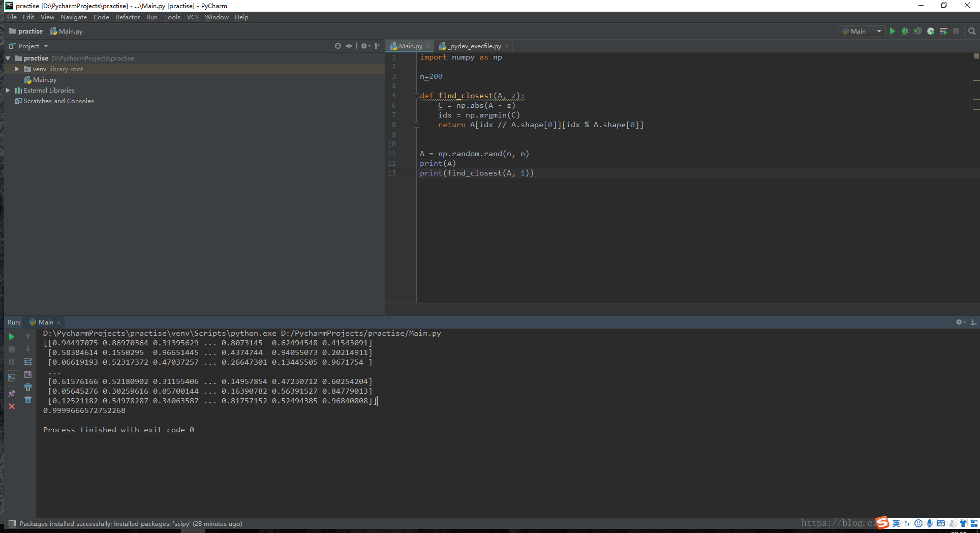980x533 pixels.
Task: Close the Main tab in Run panel
Action: [59, 322]
